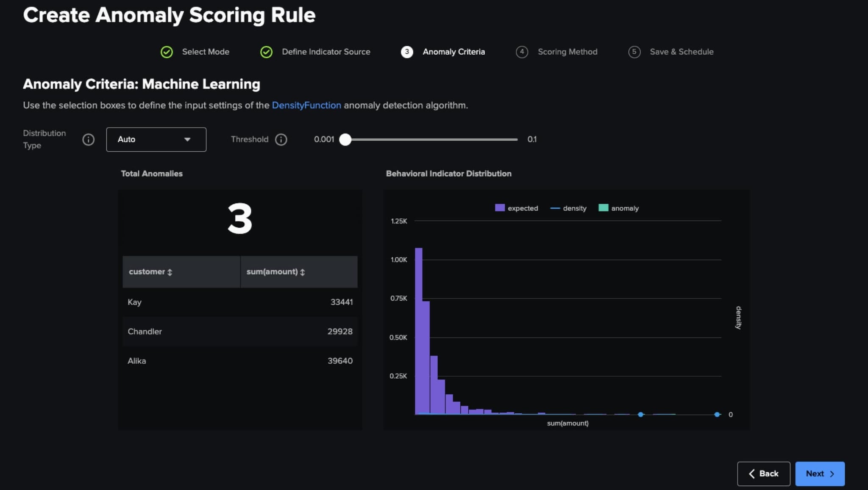Click the Threshold slider handle
868x490 pixels.
point(345,139)
